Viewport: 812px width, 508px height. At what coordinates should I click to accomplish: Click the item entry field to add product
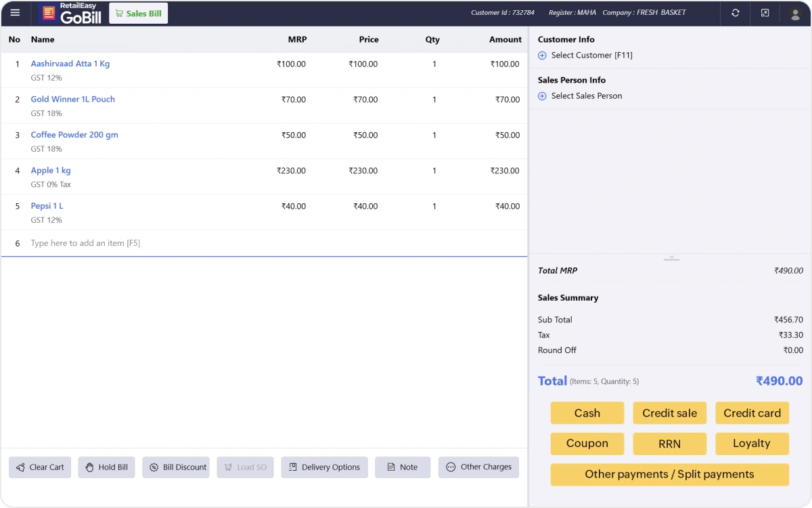[x=86, y=242]
